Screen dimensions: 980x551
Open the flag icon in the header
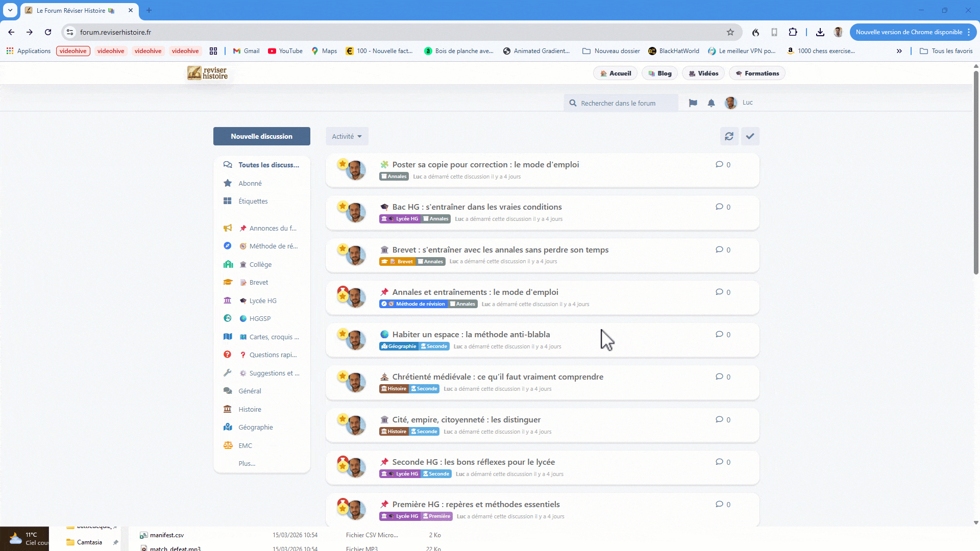(693, 103)
